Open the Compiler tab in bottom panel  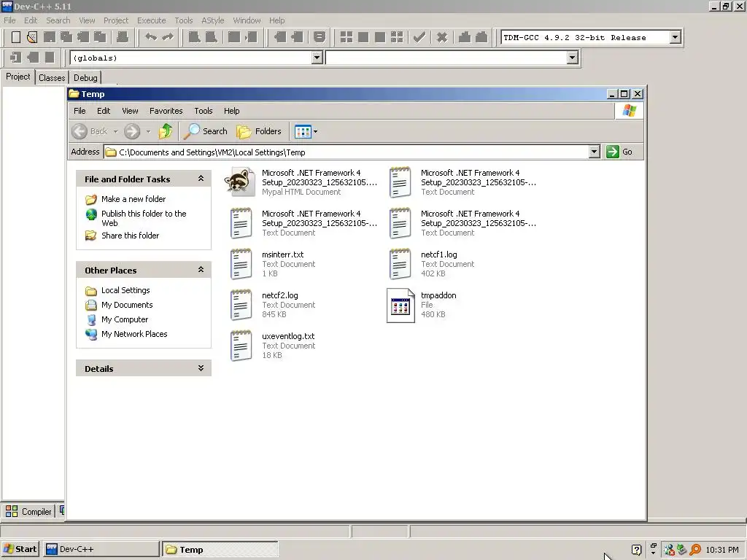29,511
